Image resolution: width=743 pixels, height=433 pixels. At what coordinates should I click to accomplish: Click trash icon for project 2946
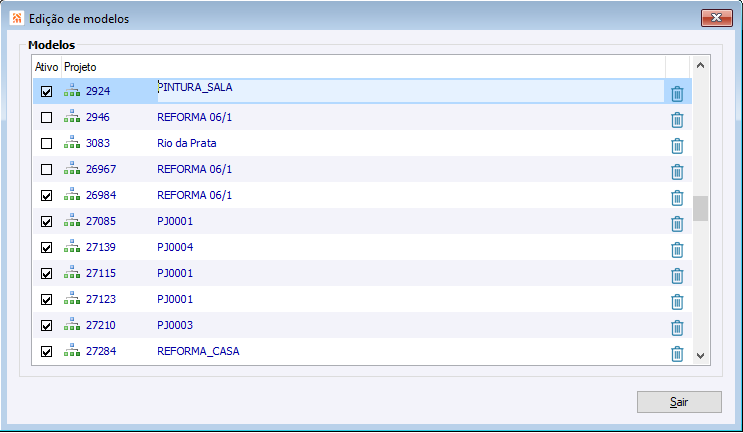pos(677,120)
